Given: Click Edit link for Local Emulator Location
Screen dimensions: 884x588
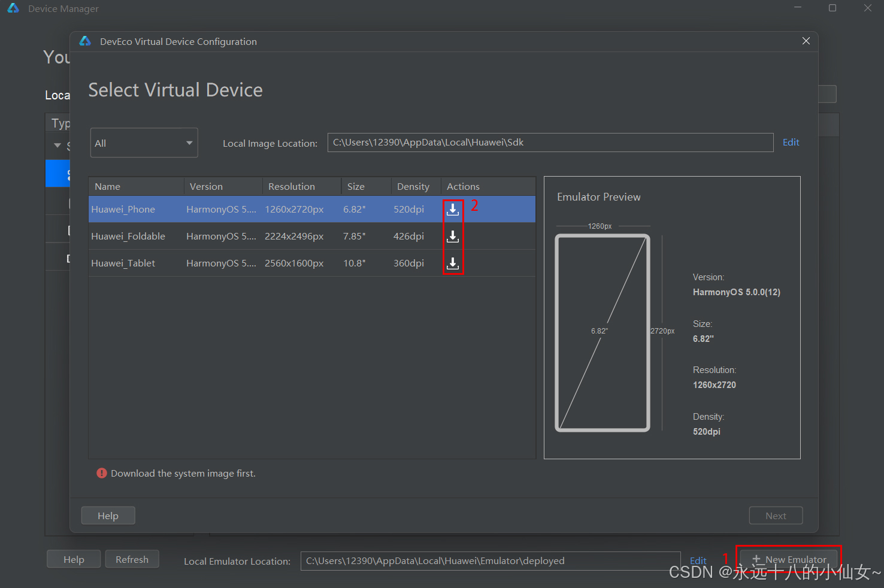Looking at the screenshot, I should (x=698, y=561).
